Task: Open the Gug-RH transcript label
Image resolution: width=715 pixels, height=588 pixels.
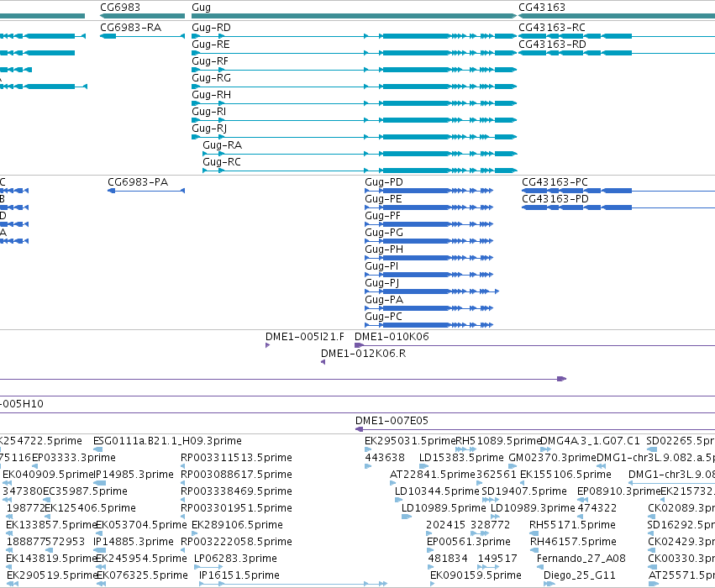Action: click(211, 95)
